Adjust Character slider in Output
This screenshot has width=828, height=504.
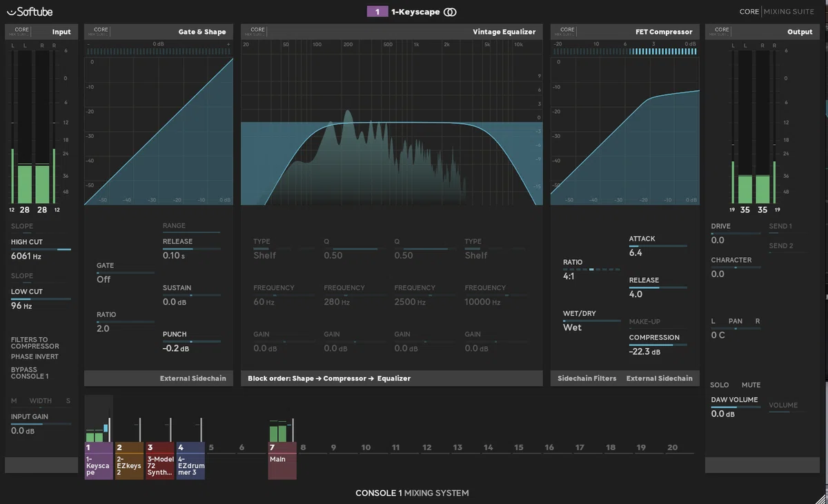pos(736,267)
